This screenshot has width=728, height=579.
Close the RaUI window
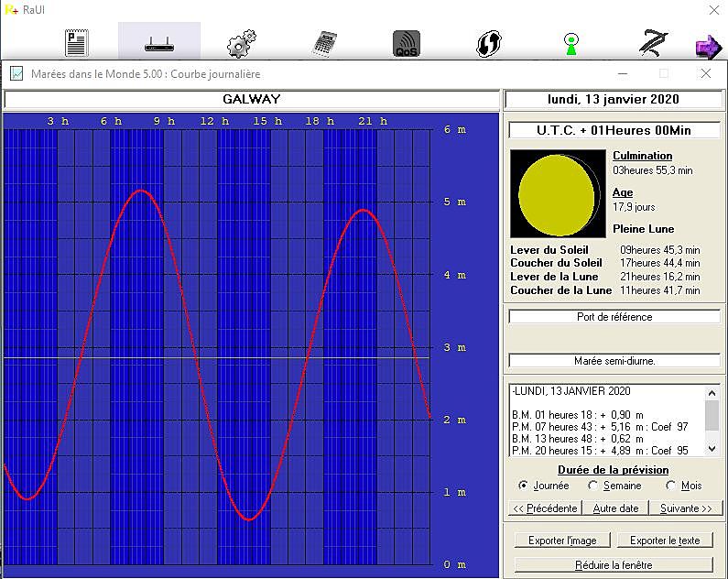(x=714, y=10)
